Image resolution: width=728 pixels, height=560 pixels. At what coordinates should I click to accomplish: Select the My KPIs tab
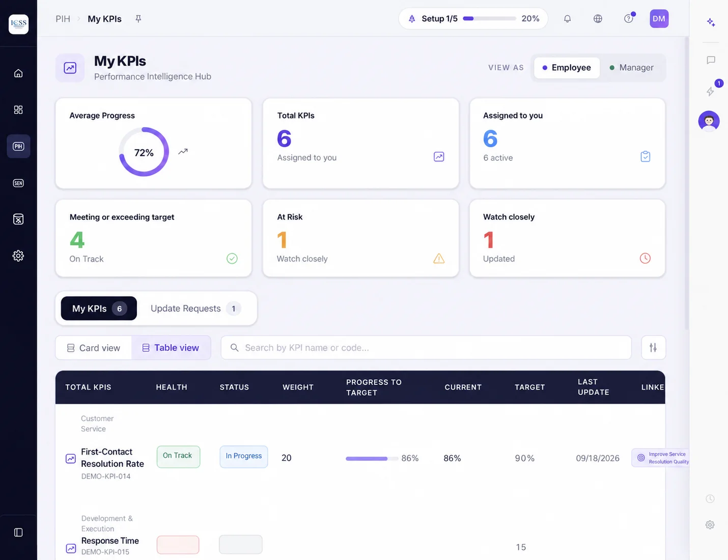pos(99,309)
